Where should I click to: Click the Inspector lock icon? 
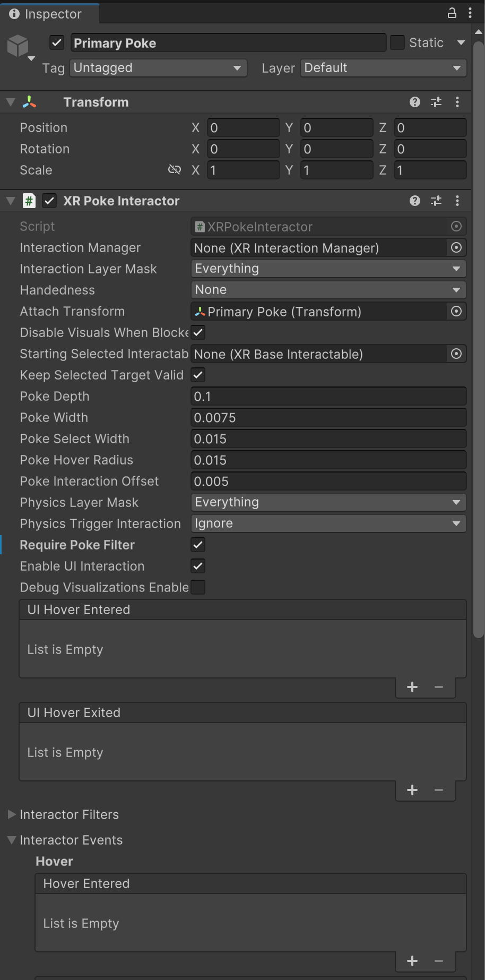click(x=452, y=13)
